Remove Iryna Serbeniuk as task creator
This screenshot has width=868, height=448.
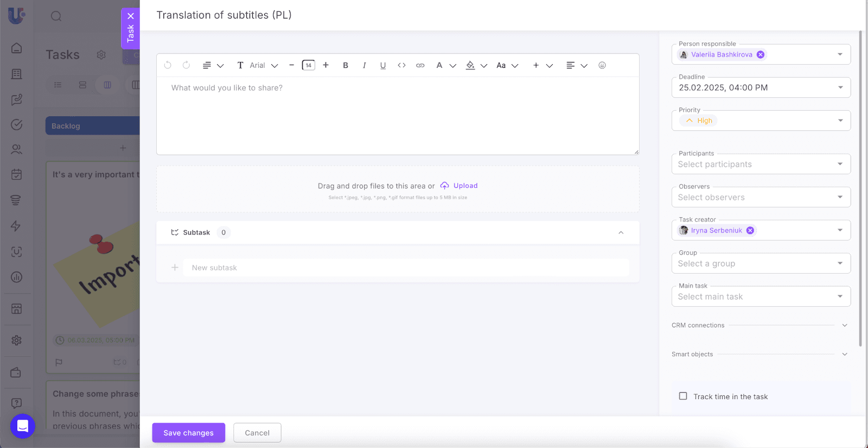(x=750, y=230)
